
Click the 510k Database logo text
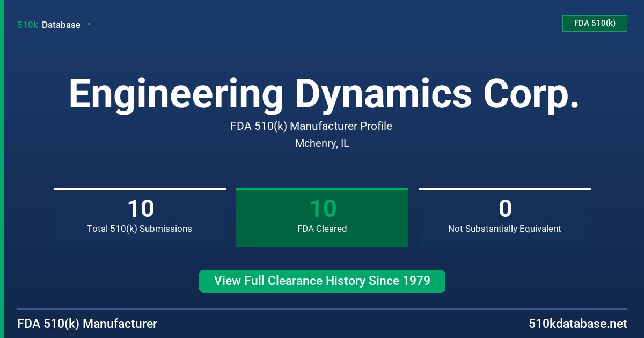coord(49,25)
